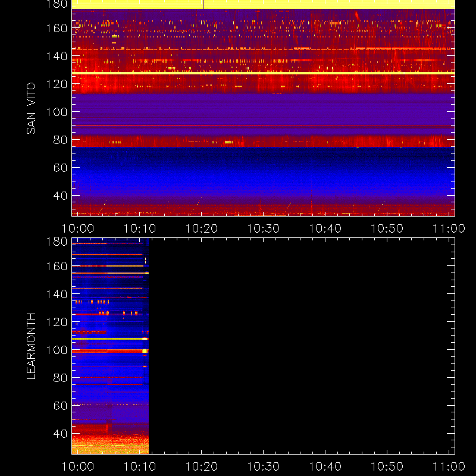Choose the 11:00 time label under the Learmonth plot

(x=449, y=466)
